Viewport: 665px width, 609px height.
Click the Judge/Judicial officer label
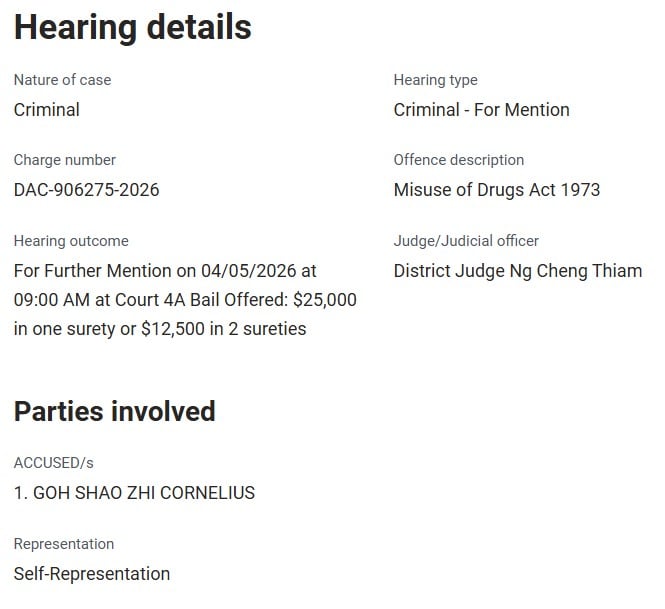(x=466, y=241)
